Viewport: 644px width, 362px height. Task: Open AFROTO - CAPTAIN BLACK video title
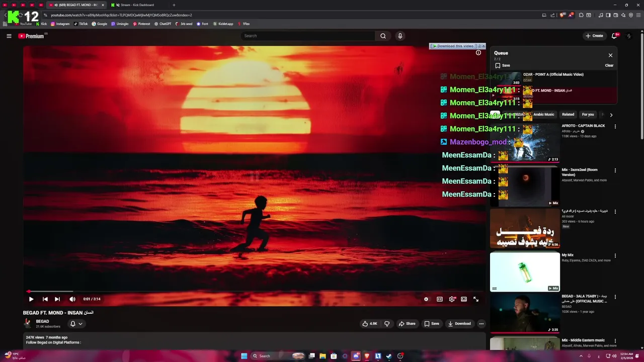pyautogui.click(x=583, y=126)
